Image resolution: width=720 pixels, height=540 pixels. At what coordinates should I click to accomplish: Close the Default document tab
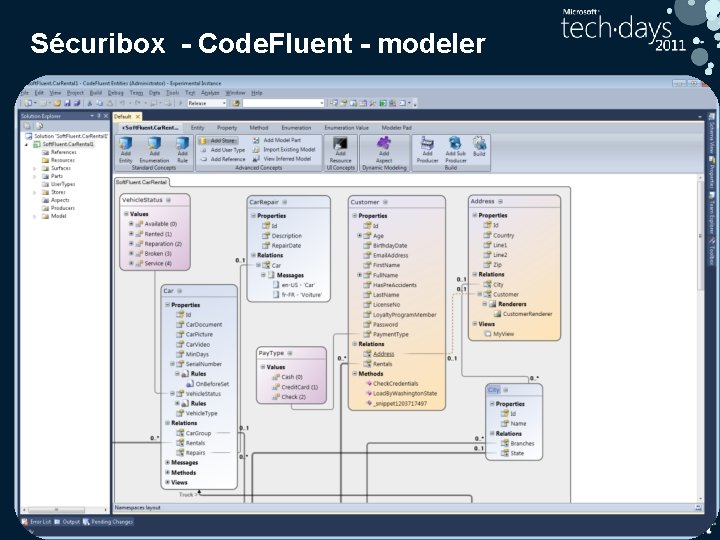[x=137, y=117]
